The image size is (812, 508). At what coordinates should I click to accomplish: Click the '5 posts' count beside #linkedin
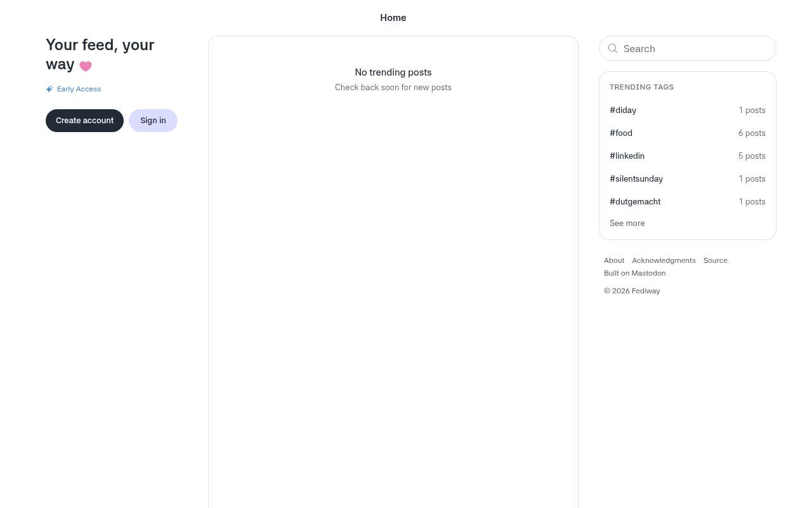[x=752, y=156]
